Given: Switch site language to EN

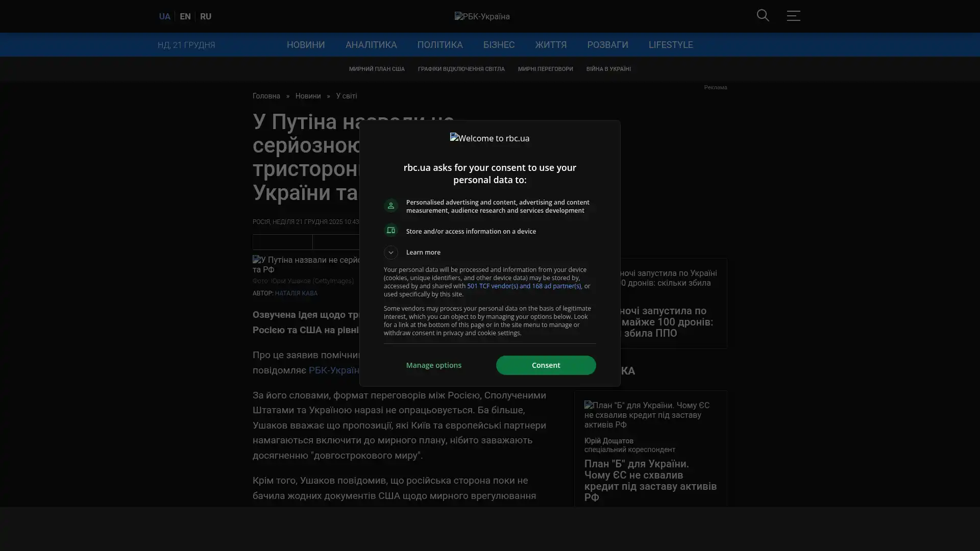Looking at the screenshot, I should click(x=185, y=16).
